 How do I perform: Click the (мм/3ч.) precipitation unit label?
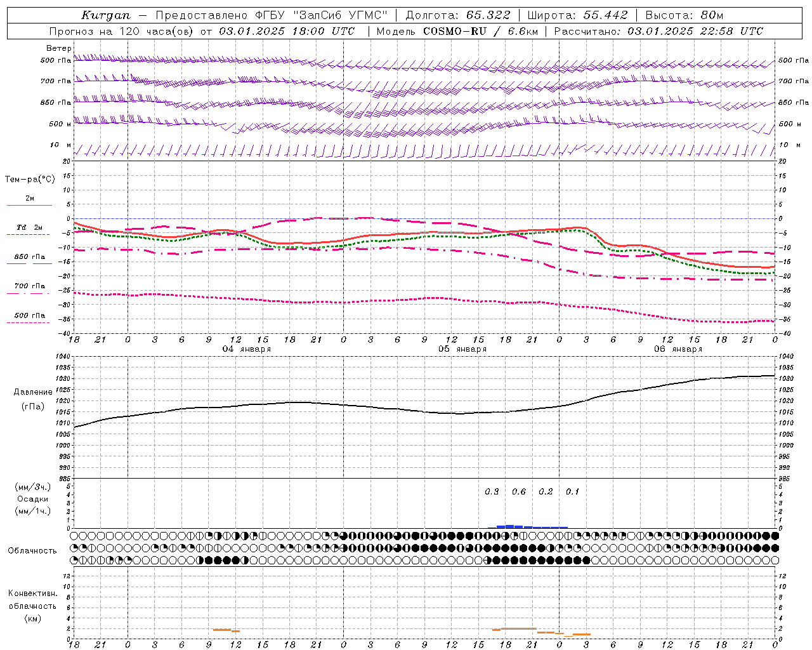(33, 487)
